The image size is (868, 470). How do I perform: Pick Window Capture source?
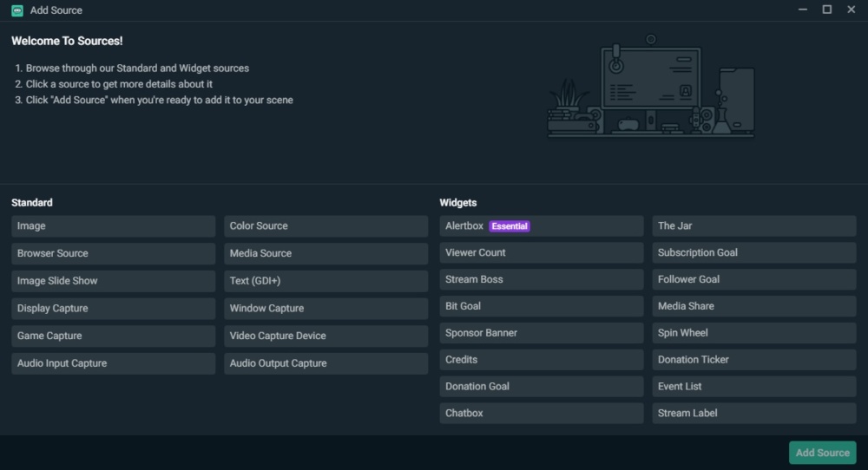pos(325,309)
